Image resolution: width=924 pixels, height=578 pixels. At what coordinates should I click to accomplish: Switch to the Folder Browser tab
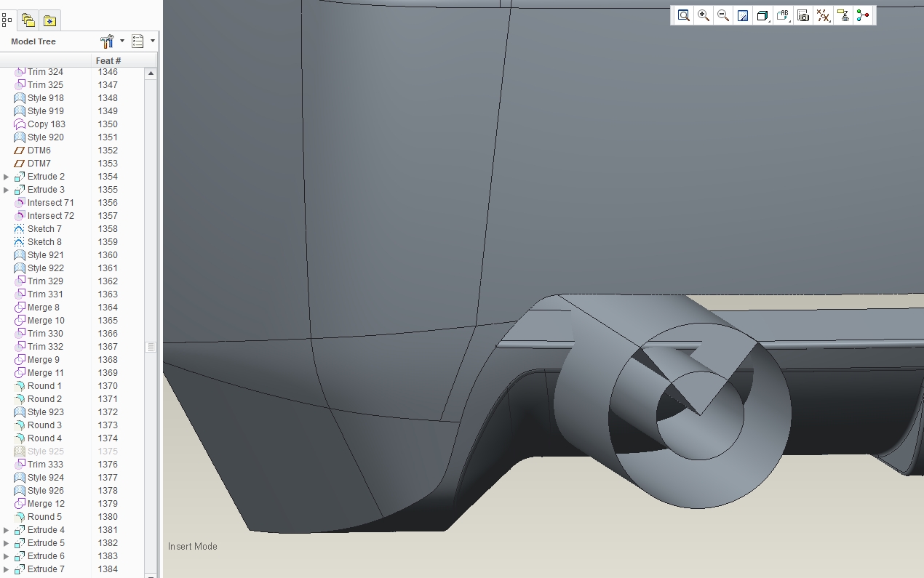(x=28, y=20)
